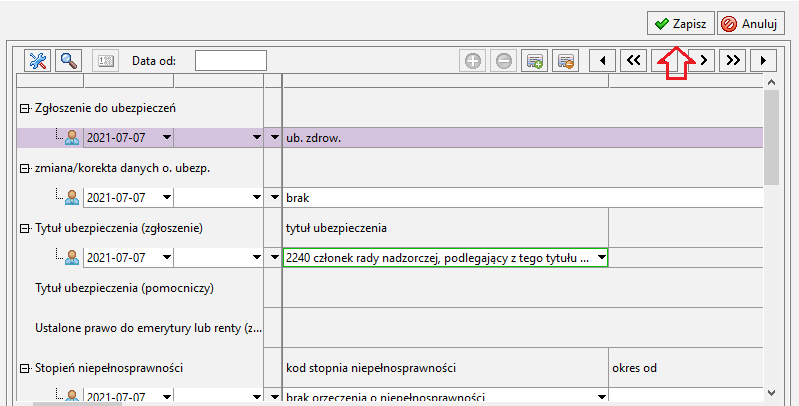The height and width of the screenshot is (406, 799).
Task: Cancel with the Anuluj button
Action: click(751, 23)
